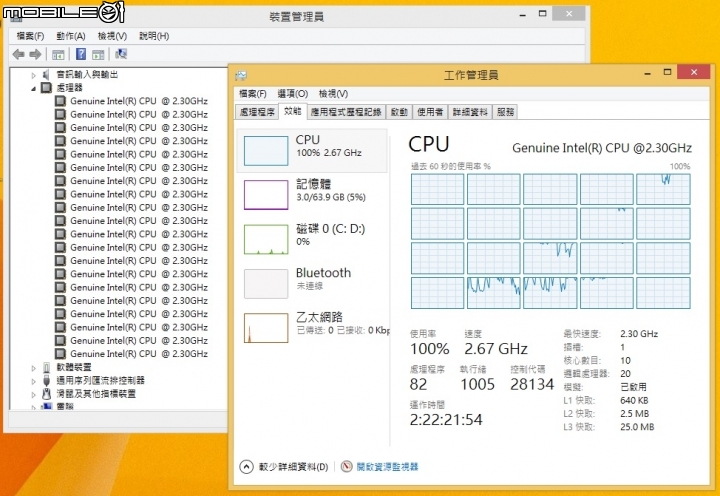The width and height of the screenshot is (720, 496).
Task: Click 裝置管理員 window title bar
Action: [x=296, y=17]
